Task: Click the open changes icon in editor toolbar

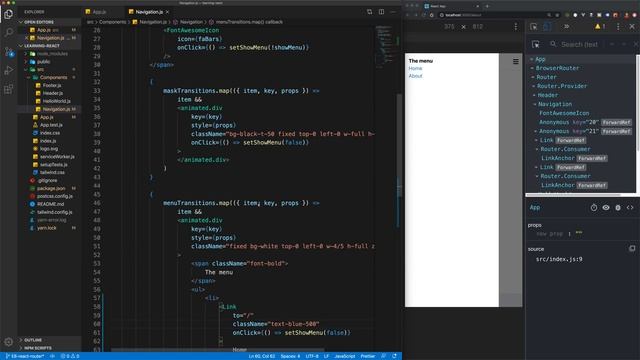Action: pos(369,12)
